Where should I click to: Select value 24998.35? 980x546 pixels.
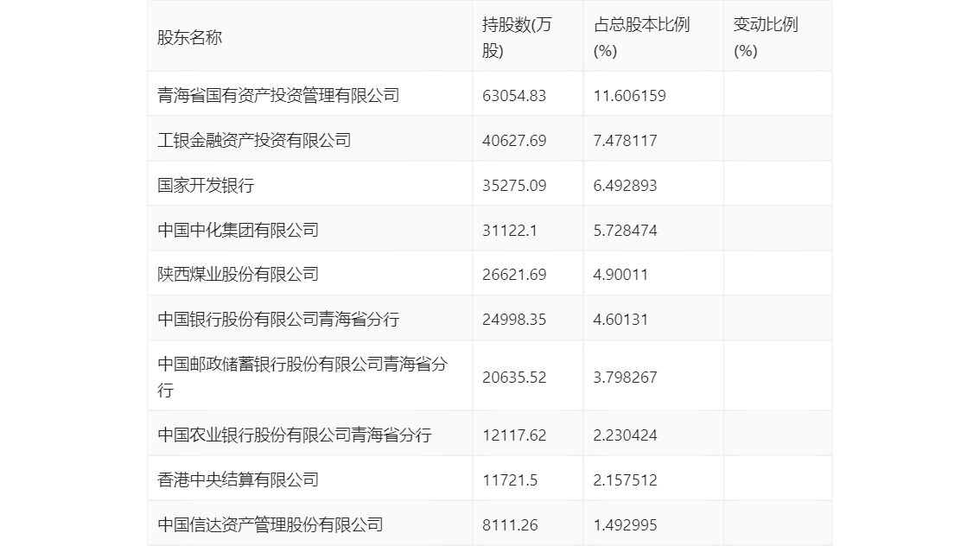(513, 320)
